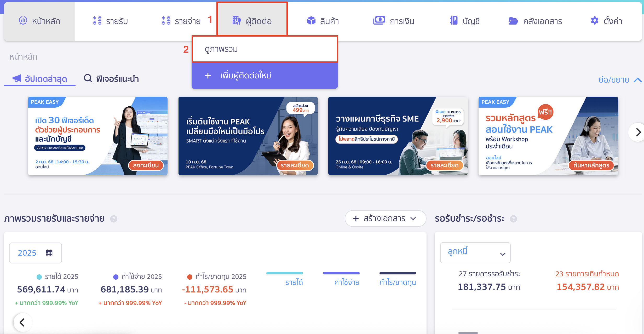Open the สร้างเอกสาร dropdown button

pyautogui.click(x=386, y=218)
